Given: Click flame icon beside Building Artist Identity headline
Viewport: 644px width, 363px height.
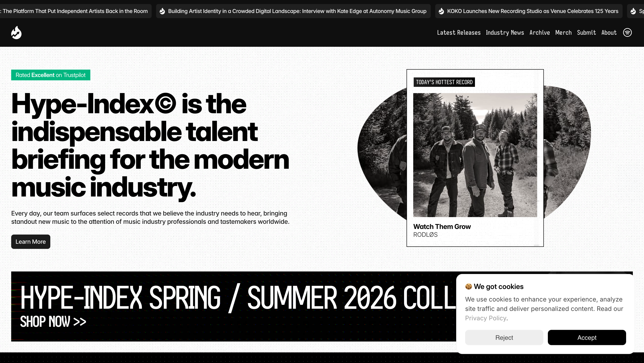Looking at the screenshot, I should [162, 11].
